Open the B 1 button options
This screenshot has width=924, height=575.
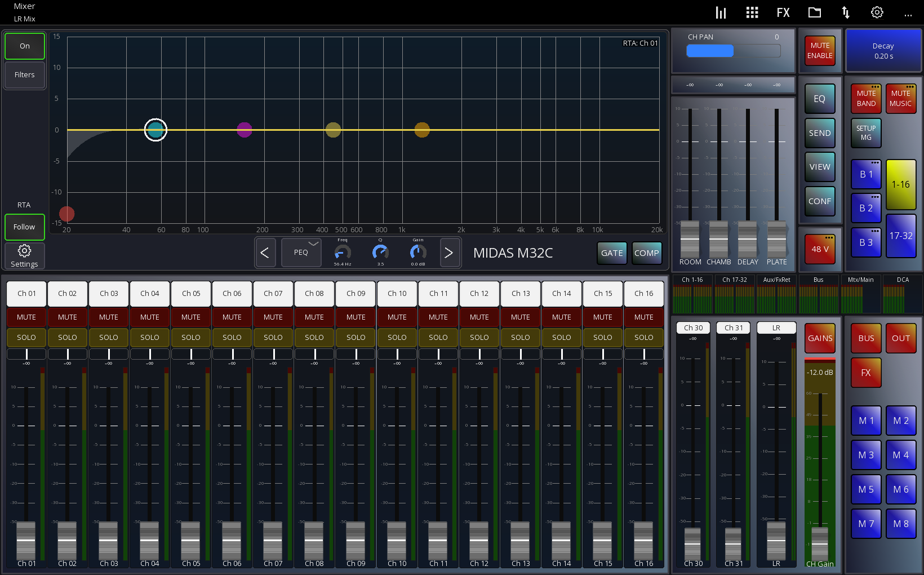tap(875, 163)
